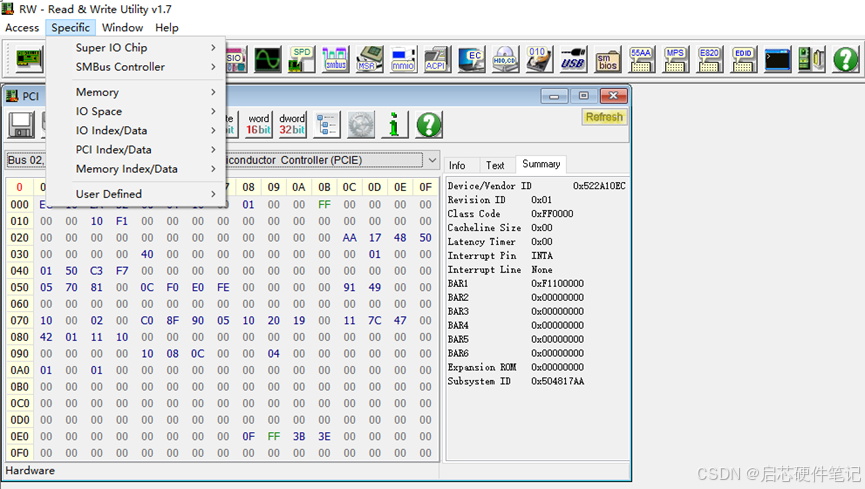The width and height of the screenshot is (865, 489).
Task: Click green FF byte in row 000
Action: 324,205
